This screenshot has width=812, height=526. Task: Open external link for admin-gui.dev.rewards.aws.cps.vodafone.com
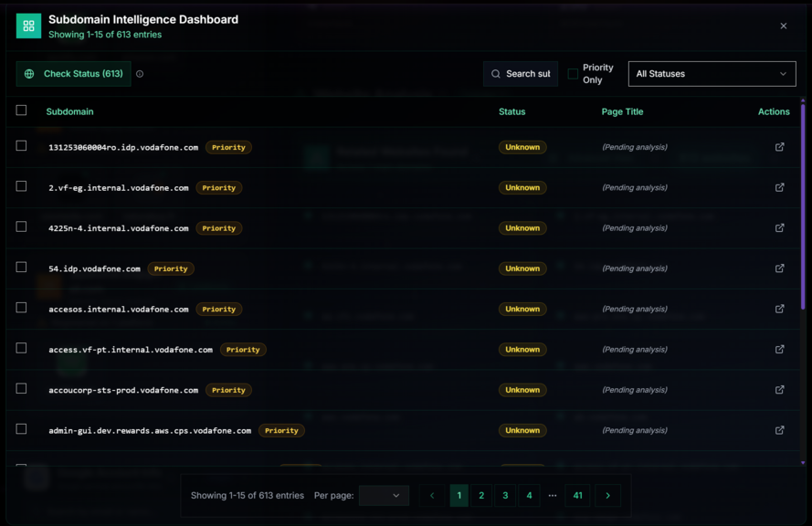779,430
